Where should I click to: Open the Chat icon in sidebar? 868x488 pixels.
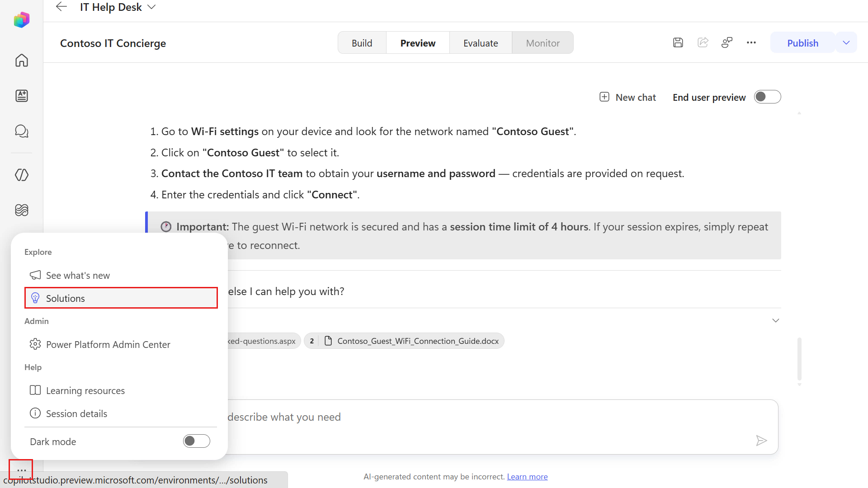tap(21, 131)
